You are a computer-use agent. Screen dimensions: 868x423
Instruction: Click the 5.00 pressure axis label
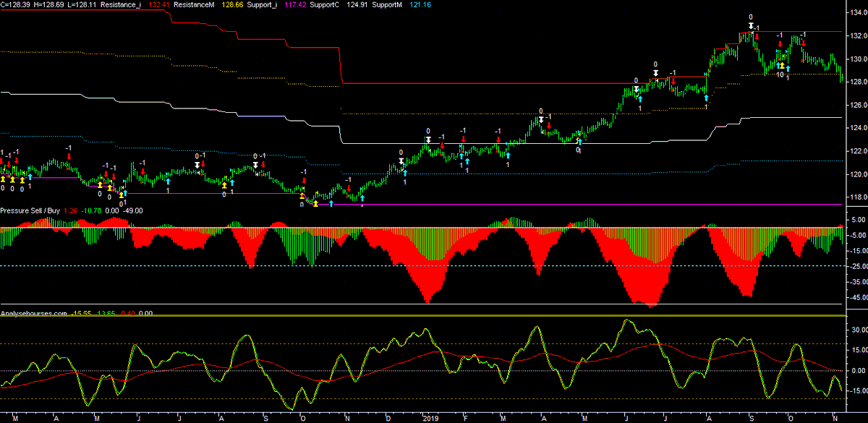[859, 220]
